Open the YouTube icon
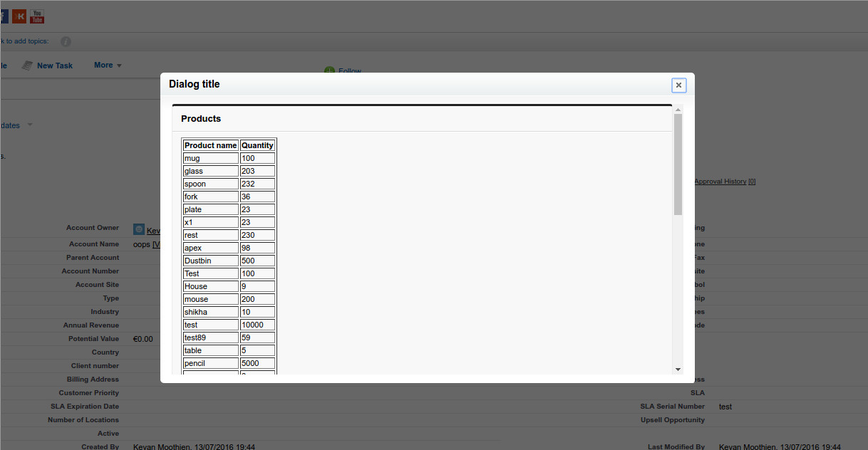Viewport: 868px width, 450px height. (36, 16)
